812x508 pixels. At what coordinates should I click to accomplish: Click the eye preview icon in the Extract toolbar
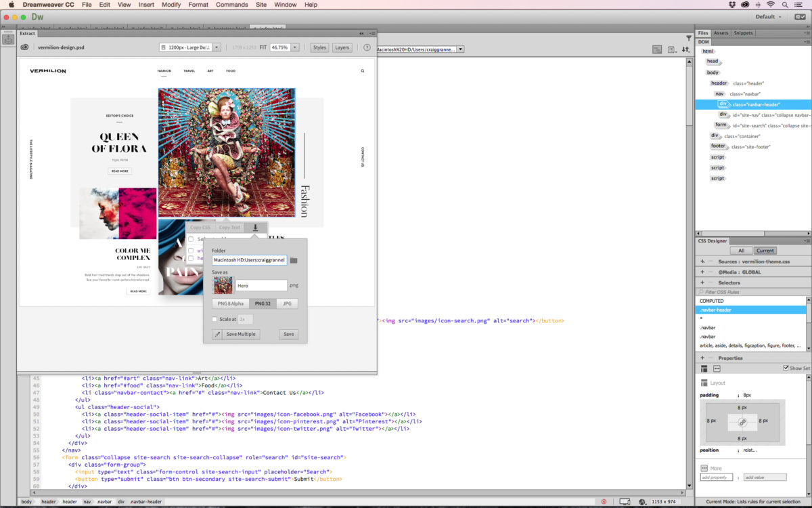click(x=24, y=47)
